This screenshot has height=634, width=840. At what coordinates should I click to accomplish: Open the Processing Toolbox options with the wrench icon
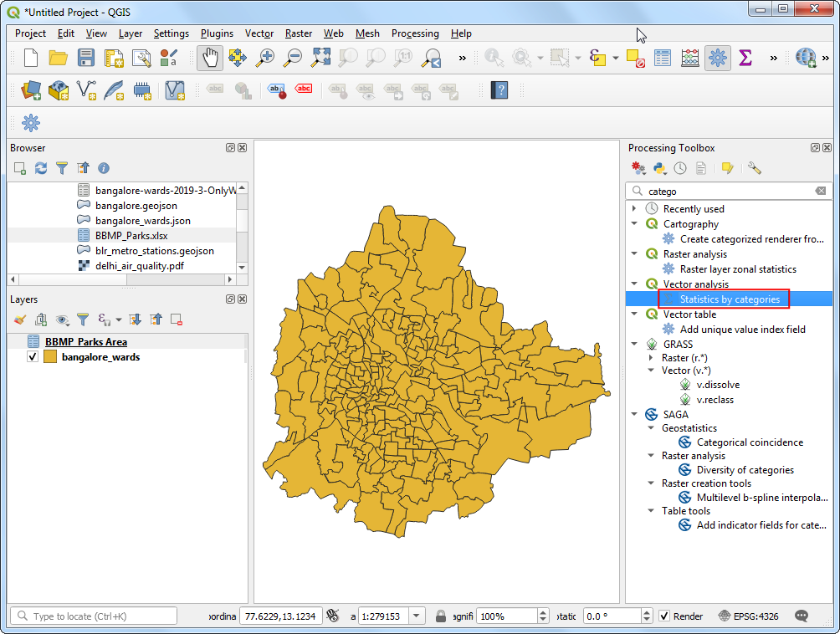click(x=754, y=168)
